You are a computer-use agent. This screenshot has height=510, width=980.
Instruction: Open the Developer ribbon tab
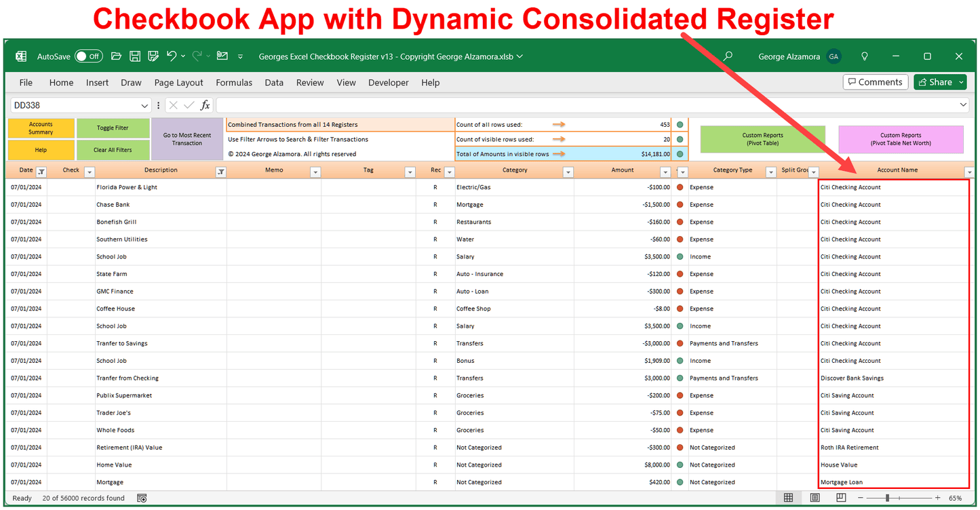pyautogui.click(x=388, y=83)
